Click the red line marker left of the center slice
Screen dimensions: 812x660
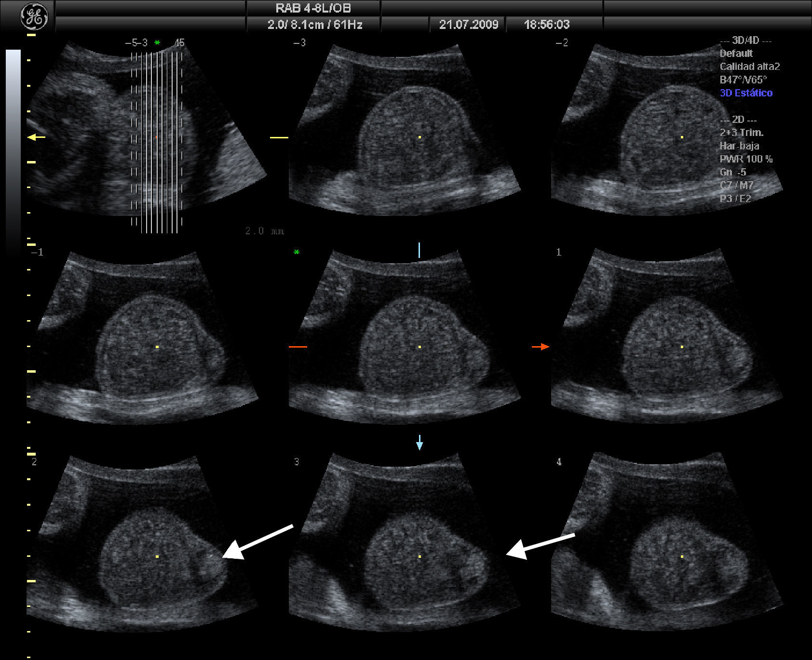point(298,347)
